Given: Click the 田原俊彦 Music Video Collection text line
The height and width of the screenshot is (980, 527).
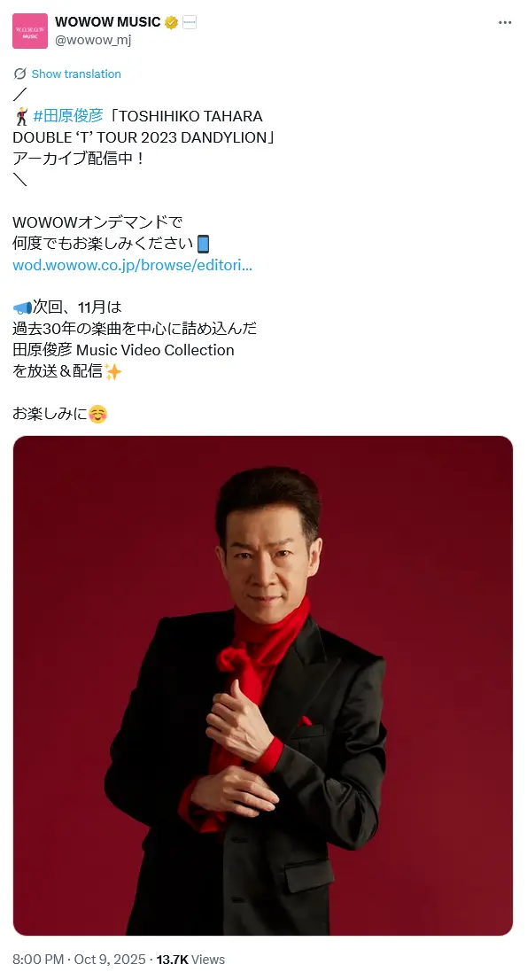Looking at the screenshot, I should pos(124,350).
